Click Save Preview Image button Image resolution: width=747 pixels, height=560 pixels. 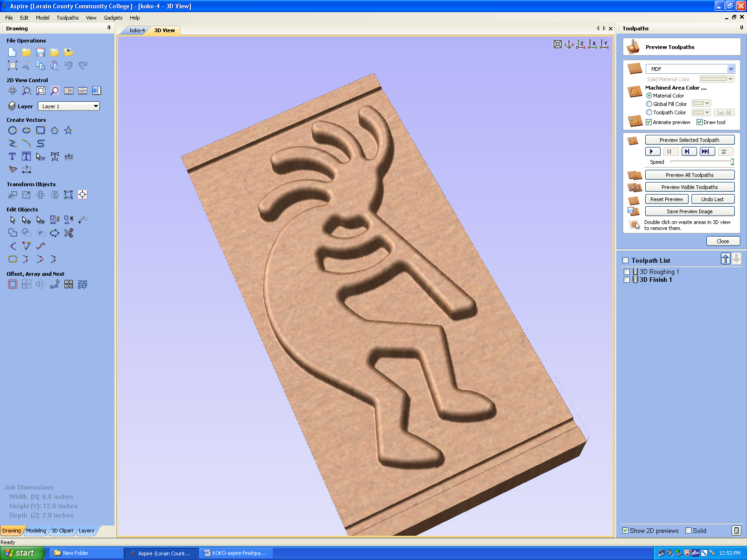690,211
